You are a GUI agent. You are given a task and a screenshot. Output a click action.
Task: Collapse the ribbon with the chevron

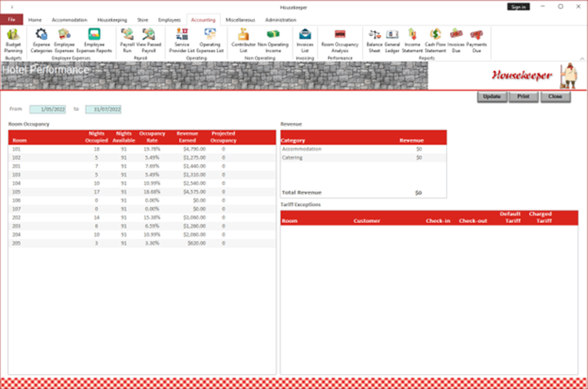(x=582, y=59)
